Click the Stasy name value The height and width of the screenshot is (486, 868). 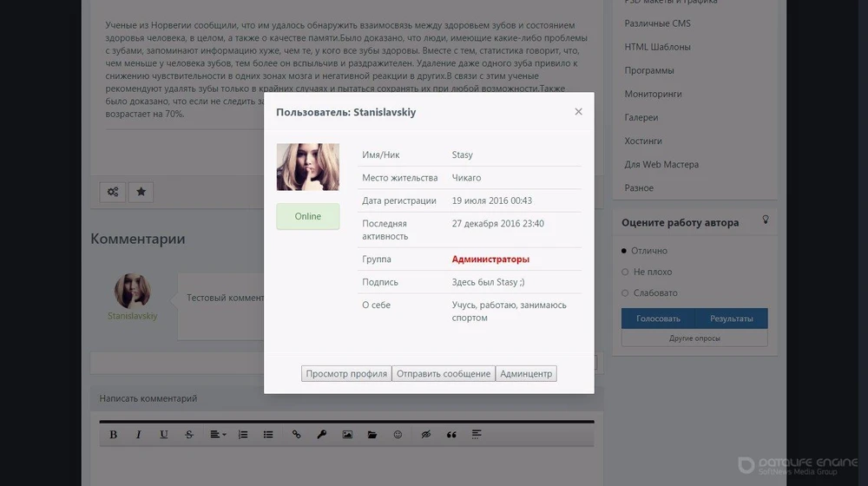[x=463, y=155]
